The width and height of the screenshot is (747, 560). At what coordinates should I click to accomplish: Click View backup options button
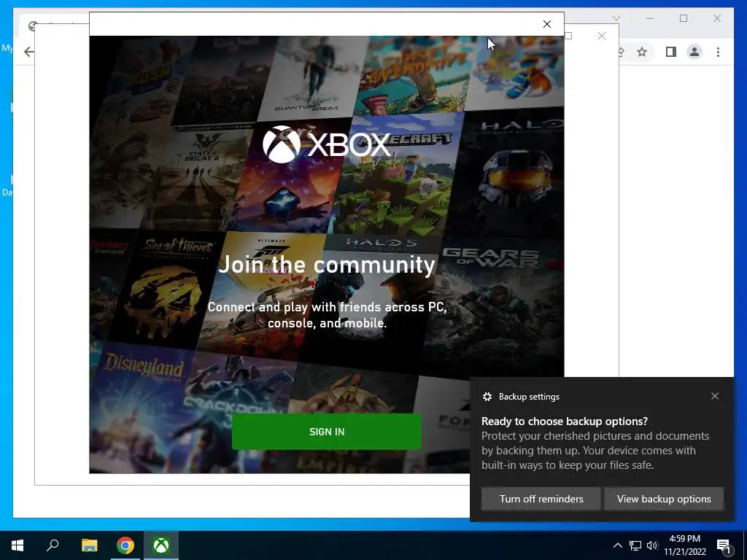[664, 499]
